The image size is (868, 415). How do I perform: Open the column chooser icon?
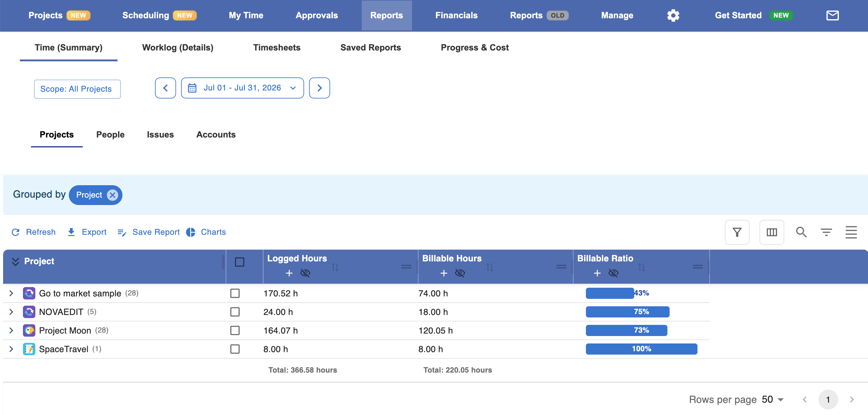click(x=772, y=232)
